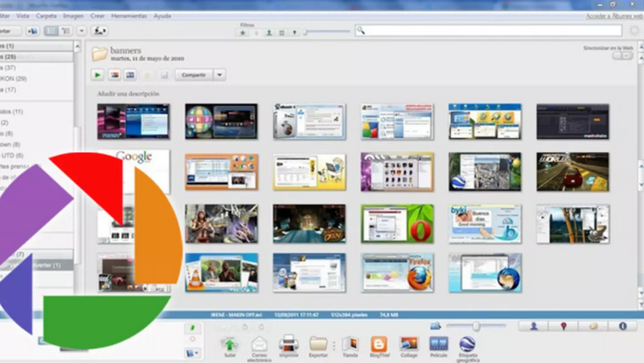This screenshot has height=363, width=644.
Task: Show the Tags panel
Action: [x=594, y=326]
